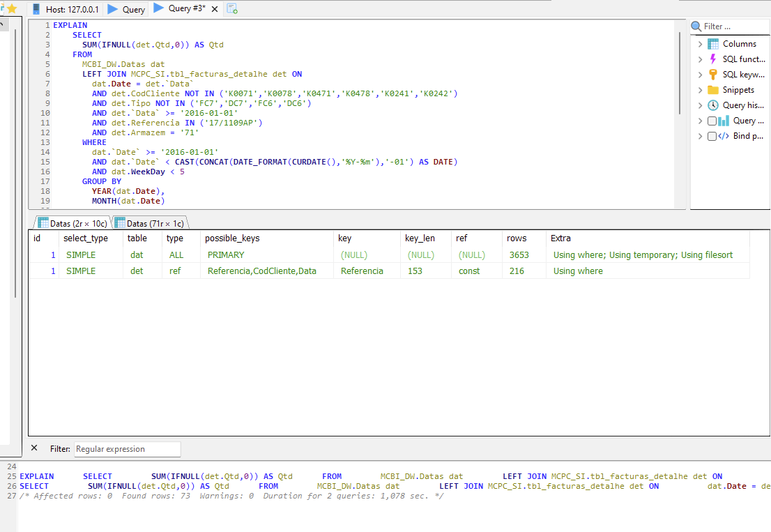Click the Query history clock icon
Screen dimensions: 771x532
pos(712,105)
